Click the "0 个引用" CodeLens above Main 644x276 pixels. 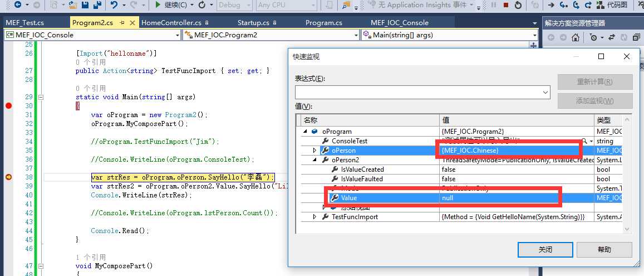(91, 89)
